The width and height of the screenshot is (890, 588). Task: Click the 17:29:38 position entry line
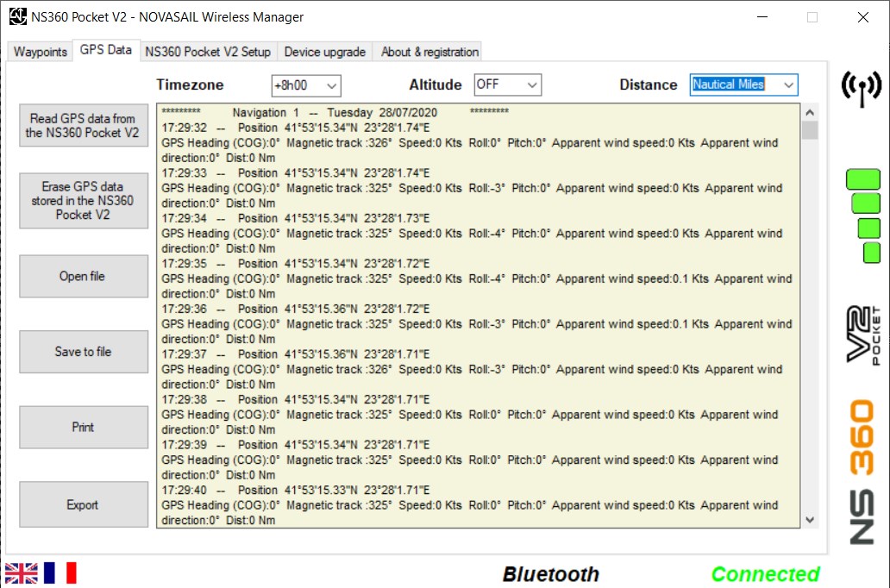(x=296, y=399)
